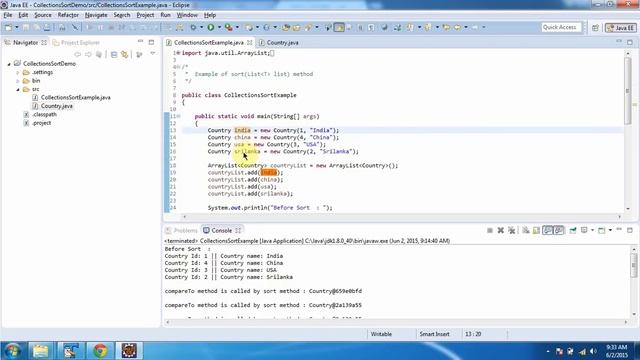Select the .classpath file in Navigator

coord(40,115)
